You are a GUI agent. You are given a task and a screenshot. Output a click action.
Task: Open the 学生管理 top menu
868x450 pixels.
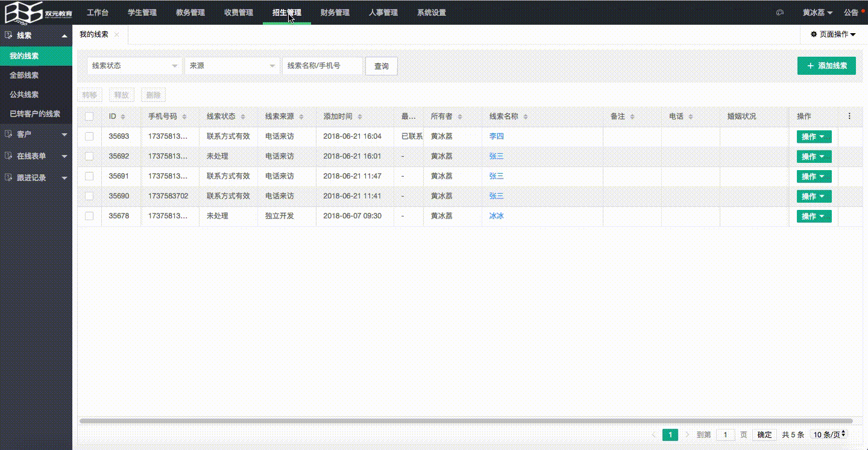click(142, 13)
